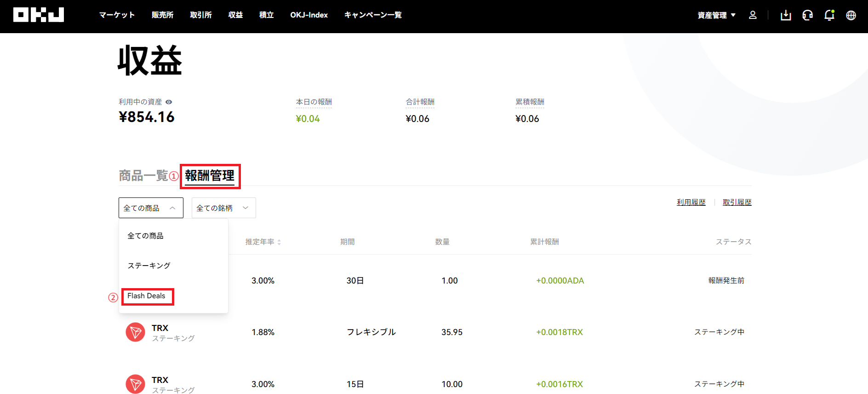Image resolution: width=868 pixels, height=394 pixels.
Task: Sort by 推定年率 column arrows
Action: pyautogui.click(x=279, y=242)
